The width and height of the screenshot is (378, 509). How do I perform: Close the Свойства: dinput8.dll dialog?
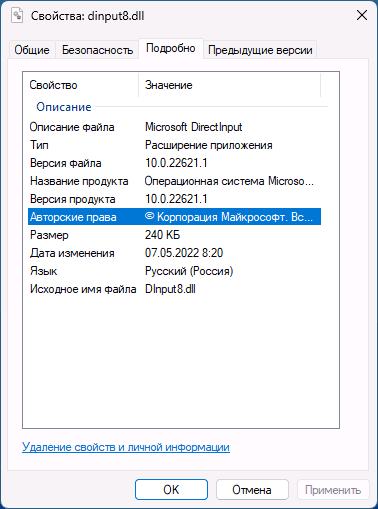(x=362, y=15)
